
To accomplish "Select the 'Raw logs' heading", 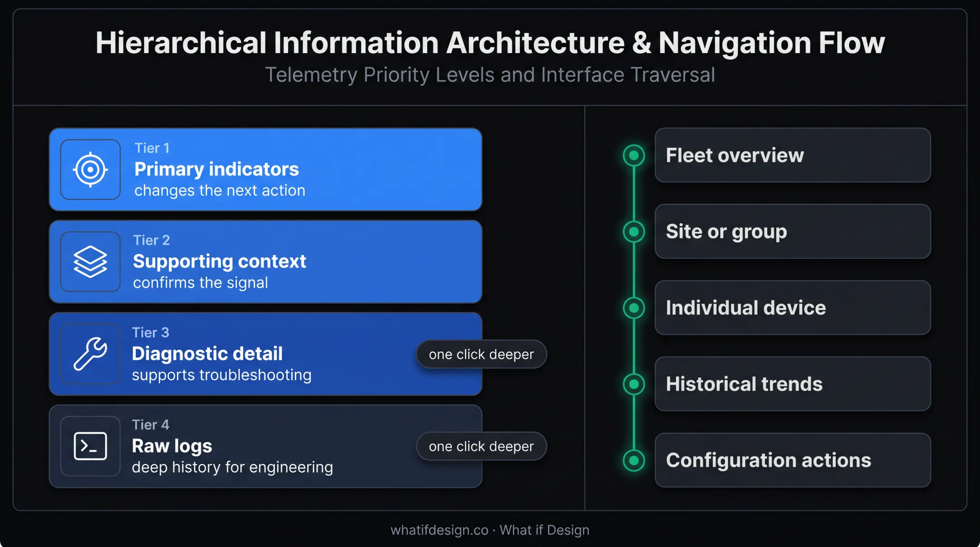I will tap(172, 446).
